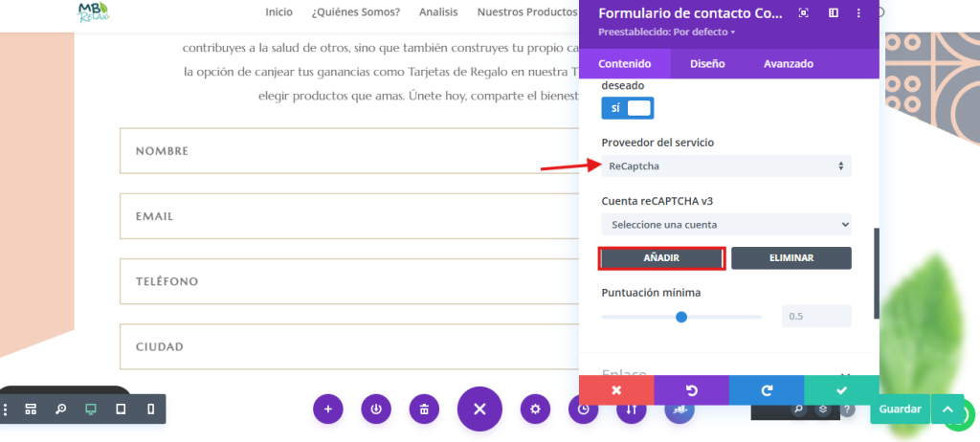The height and width of the screenshot is (442, 980).
Task: Open the ¿Quiénes Somos? menu item
Action: coord(356,11)
